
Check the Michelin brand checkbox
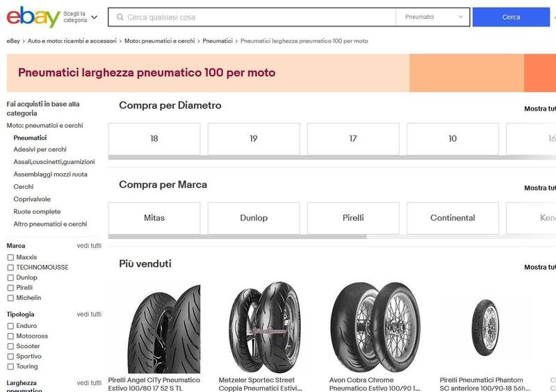[x=10, y=298]
